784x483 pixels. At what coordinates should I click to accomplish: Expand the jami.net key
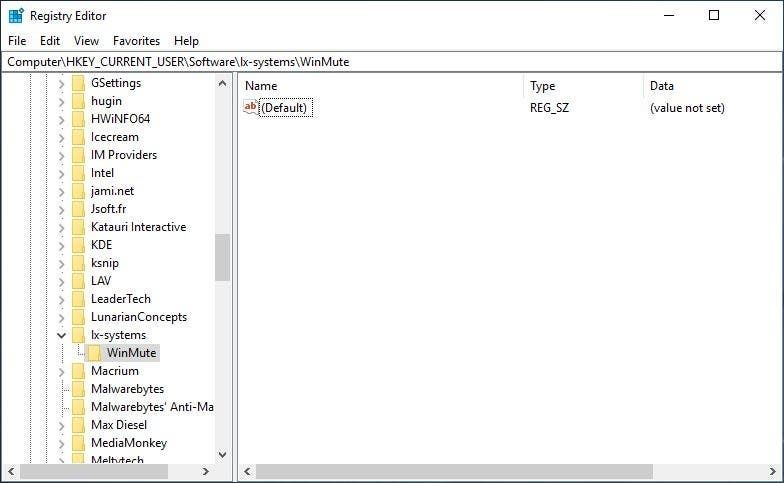click(x=62, y=192)
